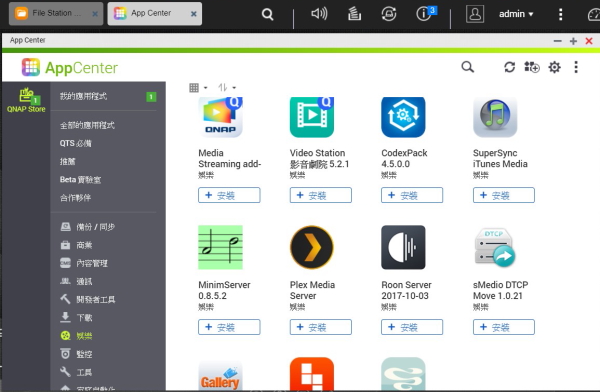This screenshot has height=392, width=600.
Task: Open event notifications info icon
Action: click(425, 14)
